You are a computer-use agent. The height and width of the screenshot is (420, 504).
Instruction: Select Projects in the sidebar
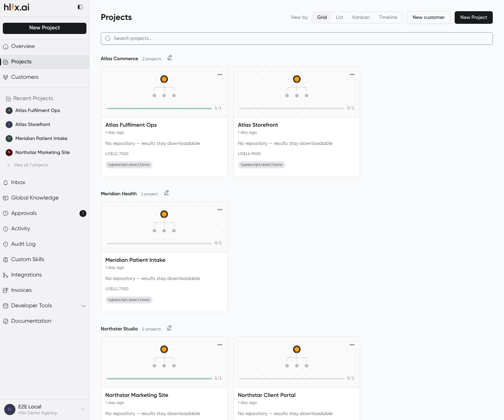[44, 62]
